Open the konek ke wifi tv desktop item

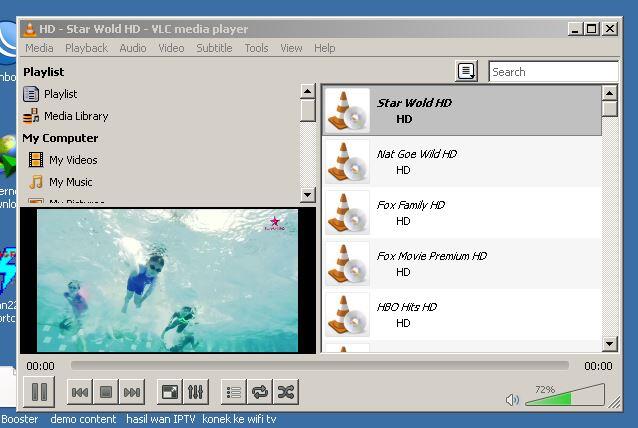[239, 419]
